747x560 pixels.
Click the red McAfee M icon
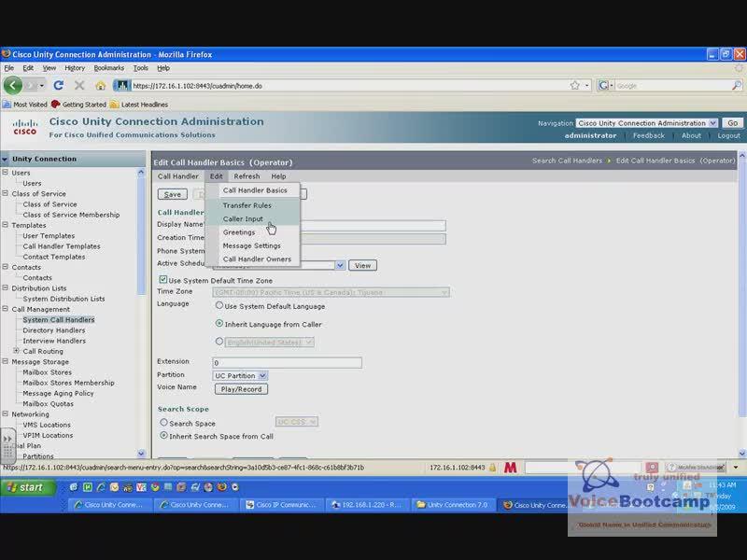click(510, 468)
